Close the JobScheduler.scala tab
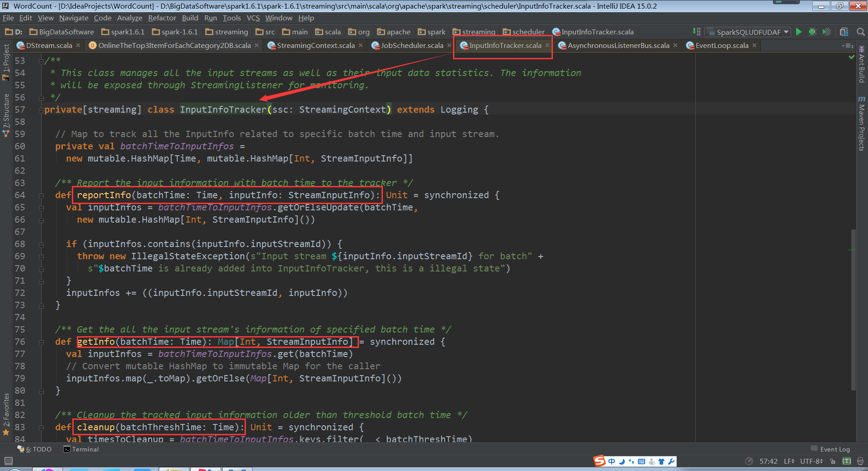Image resolution: width=868 pixels, height=471 pixels. (x=449, y=46)
